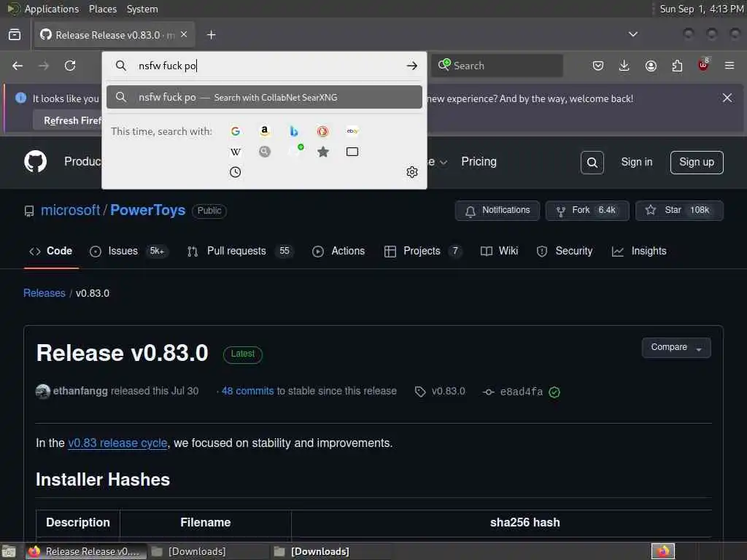This screenshot has height=560, width=747.
Task: Click the Notifications button
Action: [x=498, y=211]
